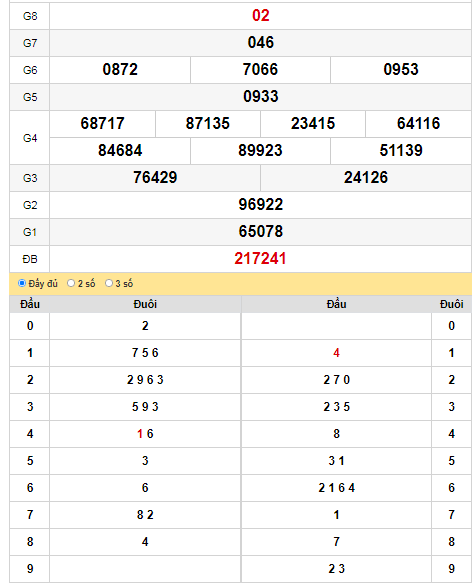Screen dimensions: 476x586
Task: Click the G6 number 7066
Action: (x=260, y=70)
